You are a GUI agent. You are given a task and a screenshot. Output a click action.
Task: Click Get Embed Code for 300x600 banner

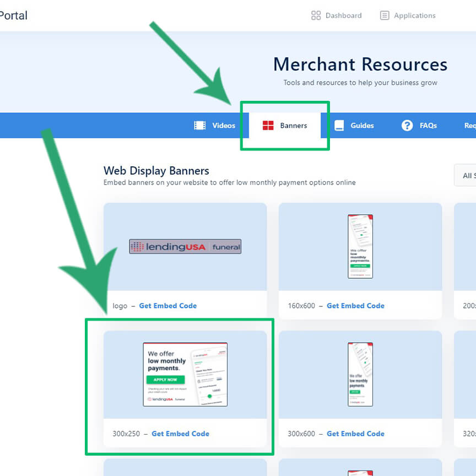pyautogui.click(x=355, y=434)
